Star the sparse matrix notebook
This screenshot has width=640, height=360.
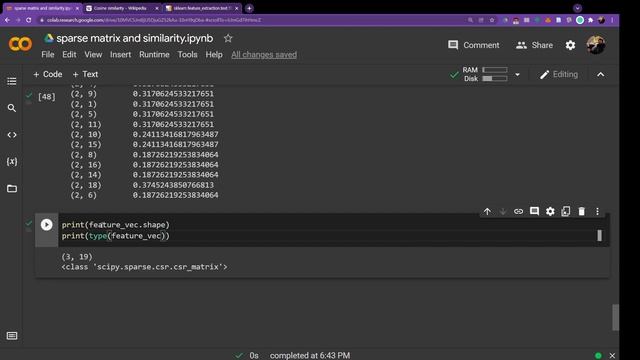click(x=228, y=38)
